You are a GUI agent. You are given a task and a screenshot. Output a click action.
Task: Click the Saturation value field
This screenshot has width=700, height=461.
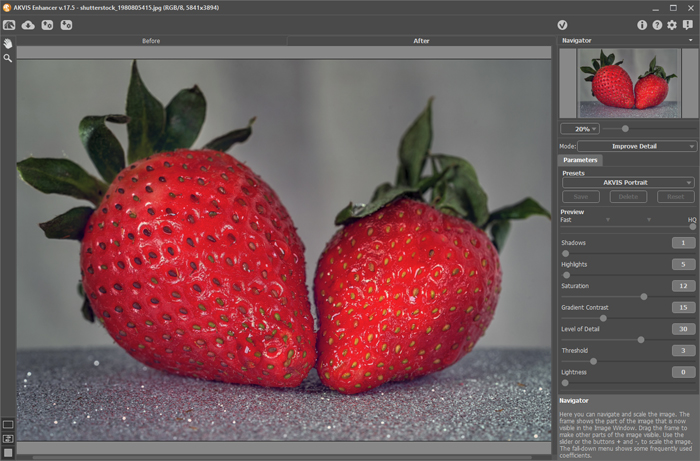pyautogui.click(x=683, y=285)
